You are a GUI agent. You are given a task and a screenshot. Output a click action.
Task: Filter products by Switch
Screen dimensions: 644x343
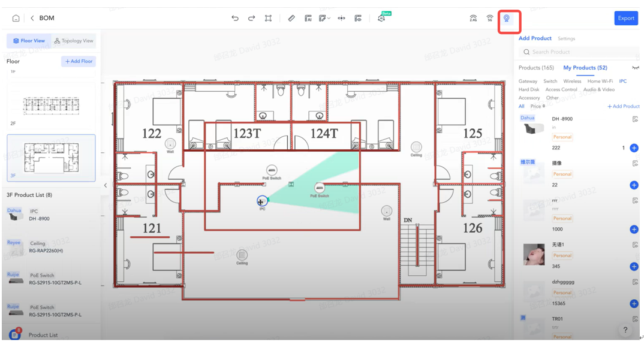[x=550, y=82]
